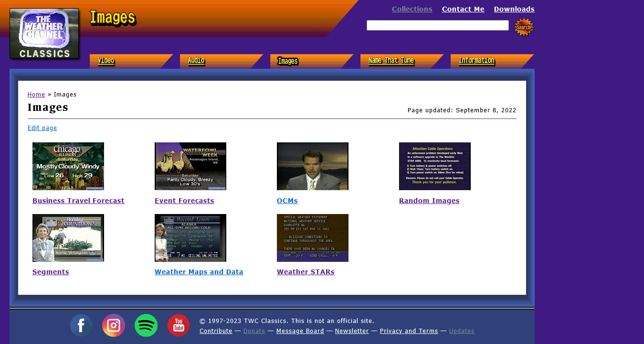Open the YouTube icon in footer
The image size is (644, 344).
(179, 325)
